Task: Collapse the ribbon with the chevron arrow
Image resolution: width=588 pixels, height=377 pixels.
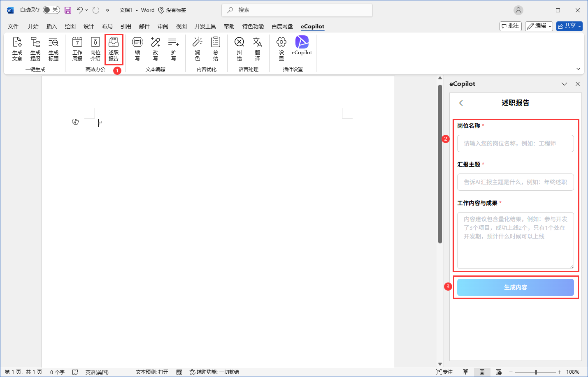Action: 578,69
